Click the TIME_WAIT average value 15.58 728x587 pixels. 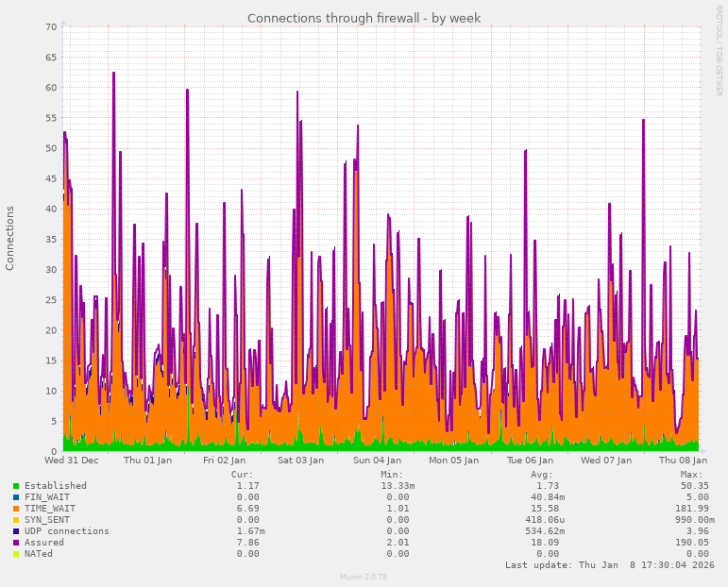(x=545, y=509)
